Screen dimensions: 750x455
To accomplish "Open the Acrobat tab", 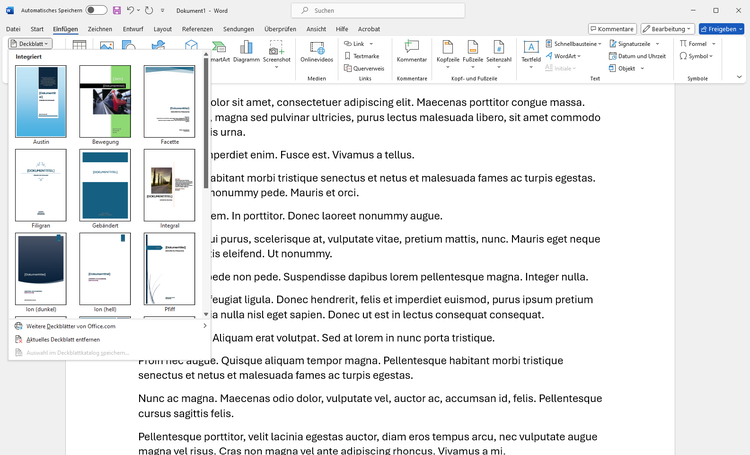I will (x=369, y=29).
